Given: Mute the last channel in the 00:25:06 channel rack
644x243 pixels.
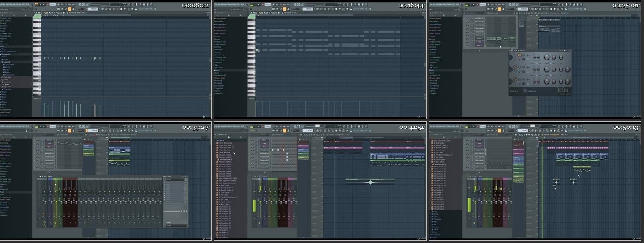Looking at the screenshot, I should pos(466,45).
